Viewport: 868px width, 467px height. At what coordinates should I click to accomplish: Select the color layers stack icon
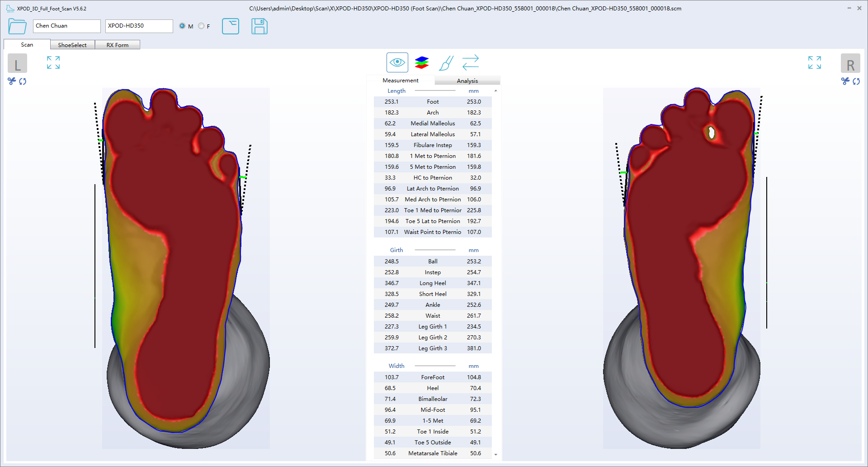[x=421, y=62]
